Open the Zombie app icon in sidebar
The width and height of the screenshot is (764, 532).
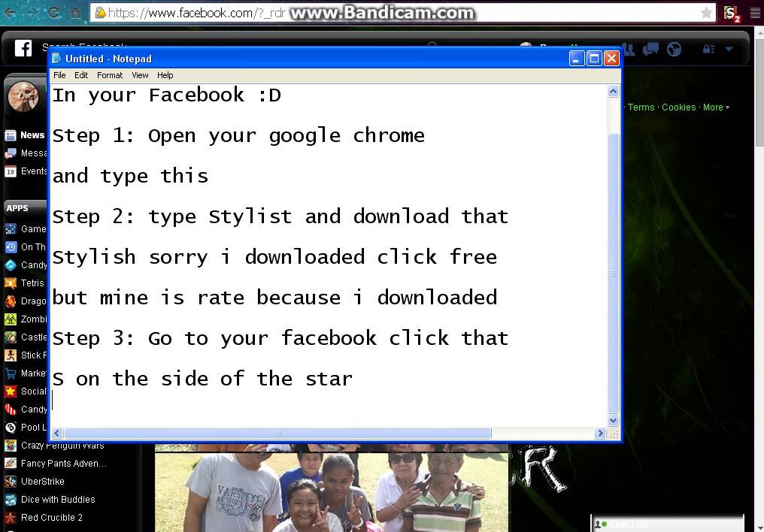tap(11, 319)
